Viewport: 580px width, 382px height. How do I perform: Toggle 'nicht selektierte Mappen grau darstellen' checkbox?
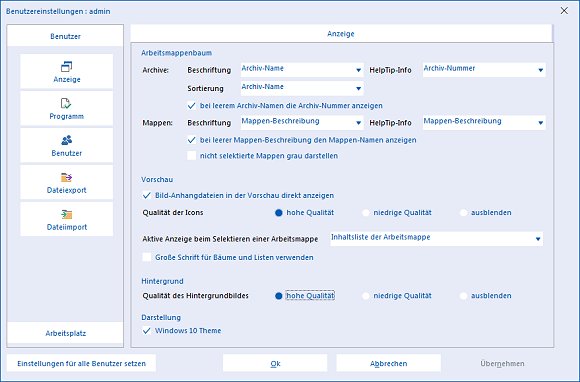pyautogui.click(x=192, y=156)
